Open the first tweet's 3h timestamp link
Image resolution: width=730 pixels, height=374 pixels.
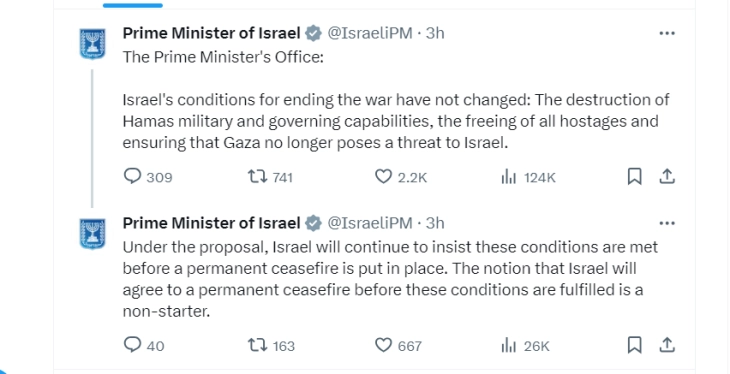(x=435, y=33)
